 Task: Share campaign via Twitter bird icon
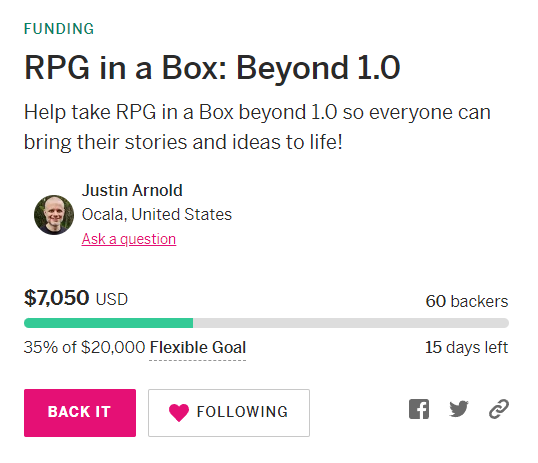tap(459, 409)
